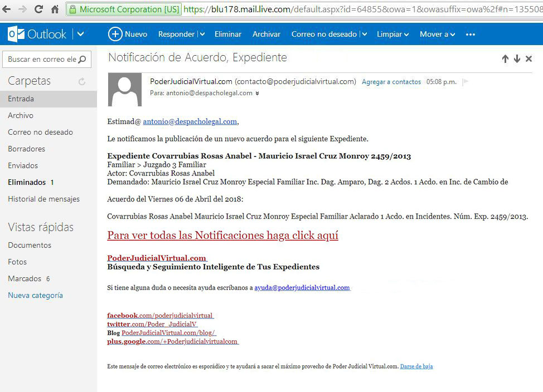Viewport: 543px width, 392px height.
Task: Click the Vistas rápidas heading
Action: (41, 227)
